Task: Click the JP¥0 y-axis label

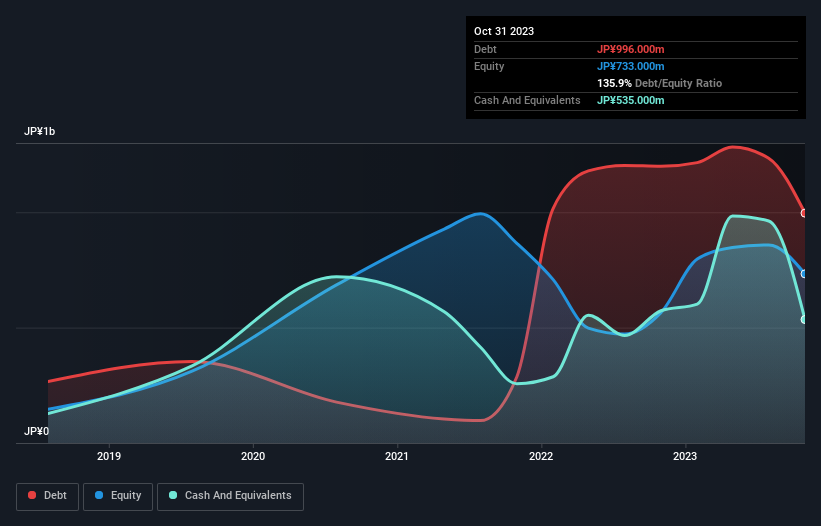Action: 36,431
